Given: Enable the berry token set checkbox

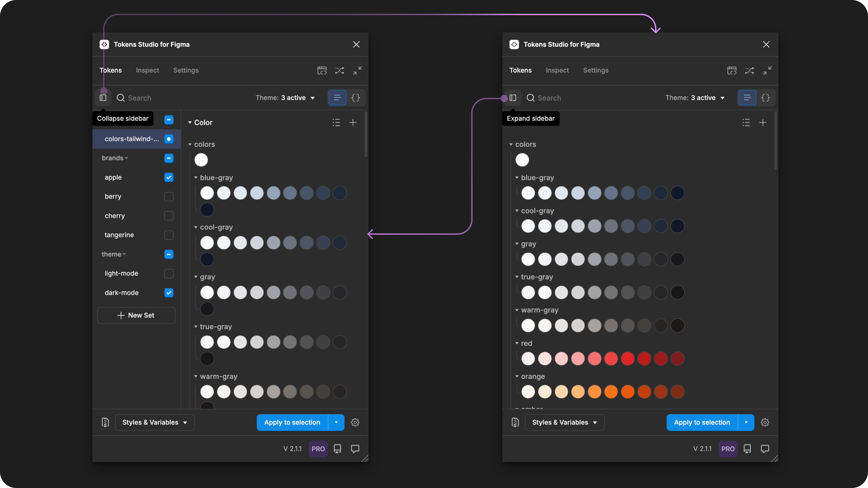Looking at the screenshot, I should tap(168, 197).
